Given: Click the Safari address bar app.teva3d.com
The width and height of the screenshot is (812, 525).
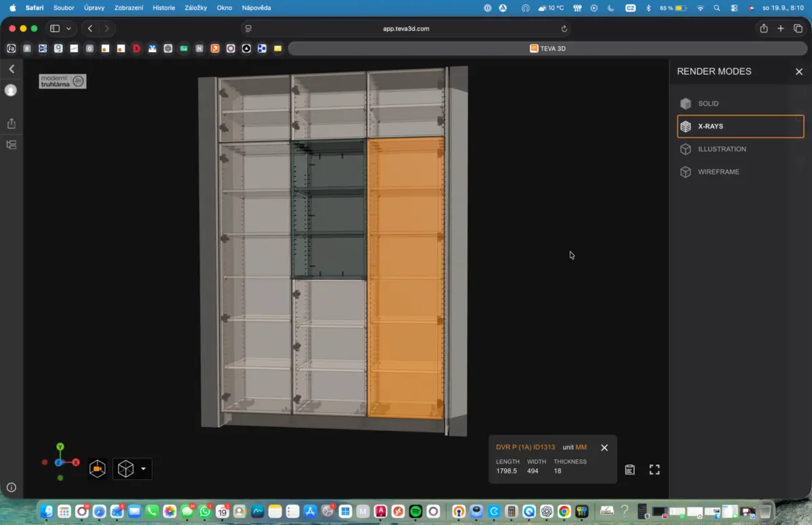Looking at the screenshot, I should click(406, 28).
